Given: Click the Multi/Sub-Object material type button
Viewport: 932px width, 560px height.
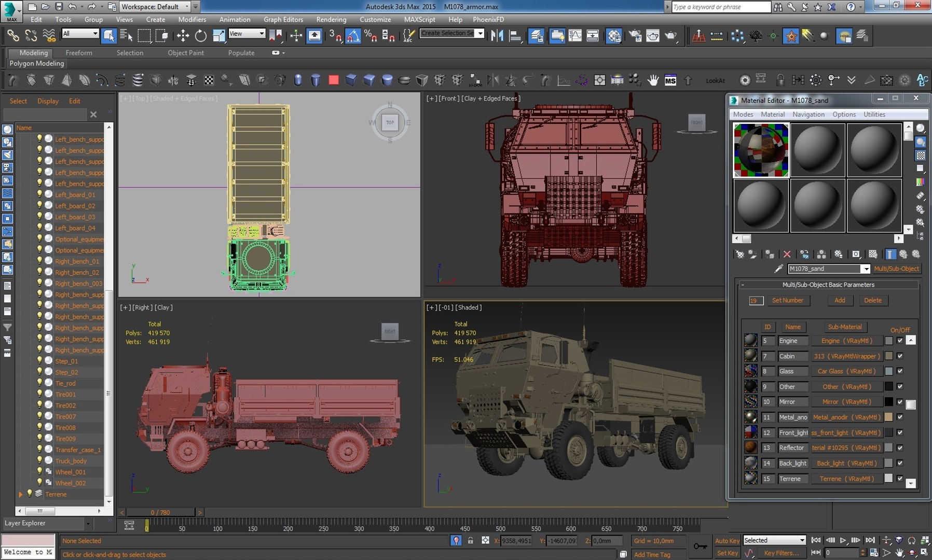Looking at the screenshot, I should click(x=896, y=269).
